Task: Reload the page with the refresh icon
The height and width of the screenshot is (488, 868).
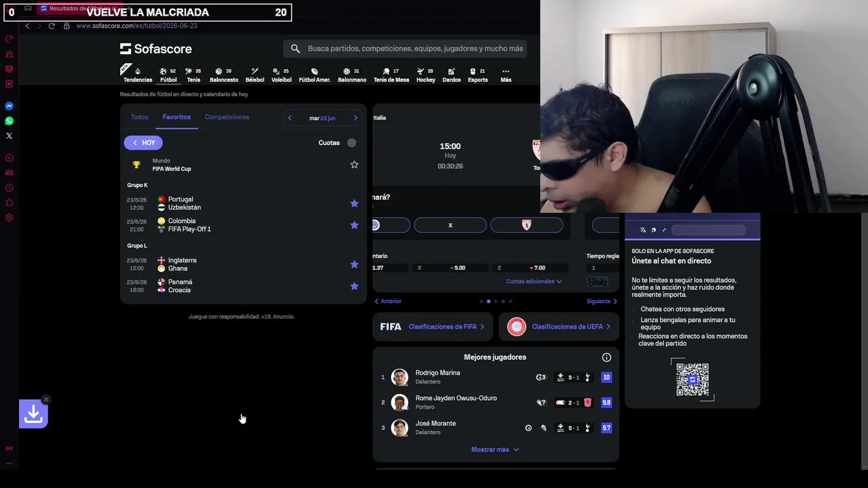Action: pos(52,26)
